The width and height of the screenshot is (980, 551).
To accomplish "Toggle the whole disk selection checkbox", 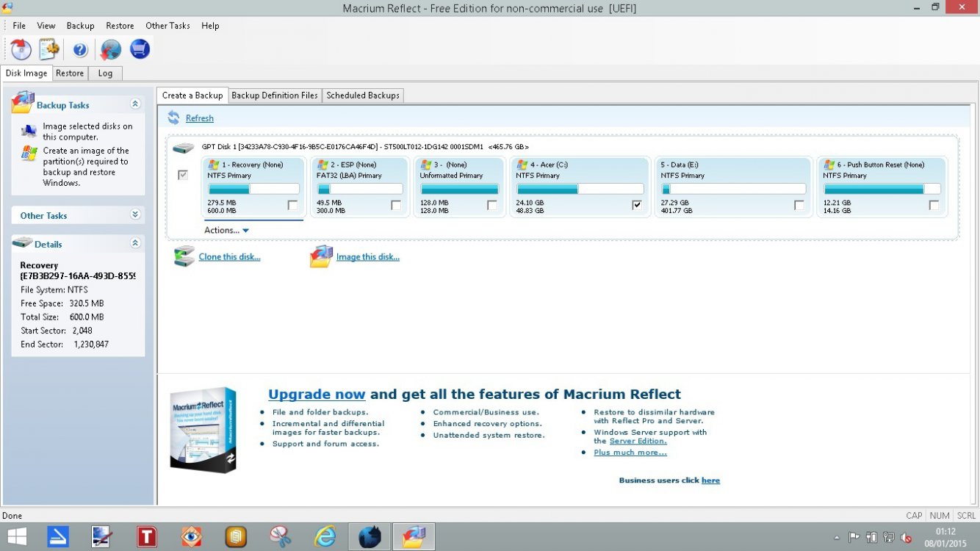I will pyautogui.click(x=183, y=175).
